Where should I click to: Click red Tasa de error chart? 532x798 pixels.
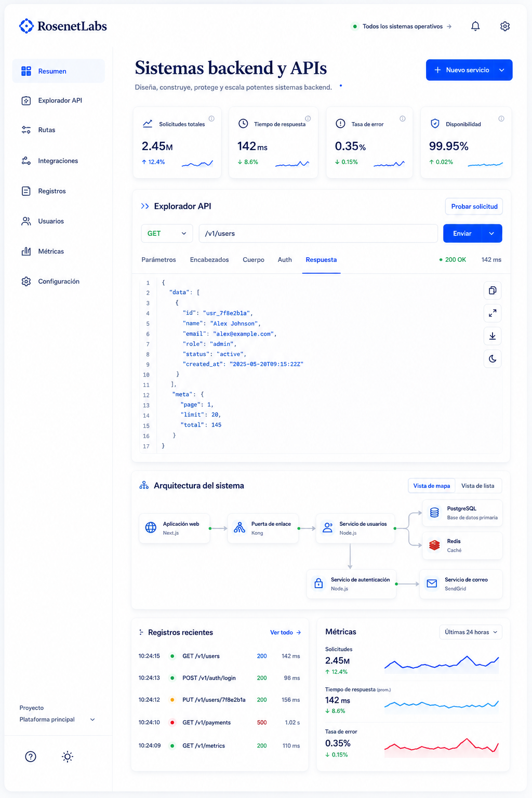(442, 747)
